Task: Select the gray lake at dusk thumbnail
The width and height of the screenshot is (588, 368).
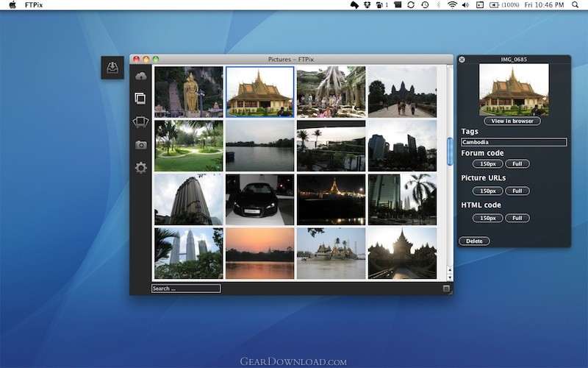Action: coord(260,146)
